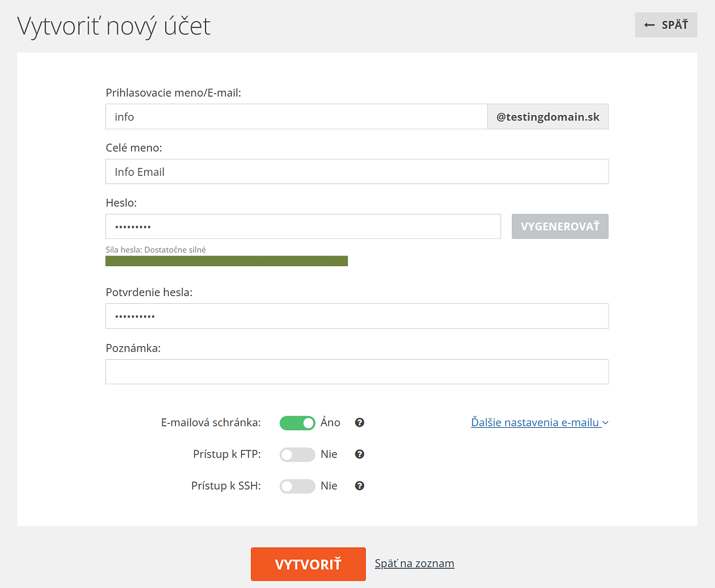Turn on Prístup k SSH toggle
Image resolution: width=715 pixels, height=588 pixels.
[x=297, y=486]
